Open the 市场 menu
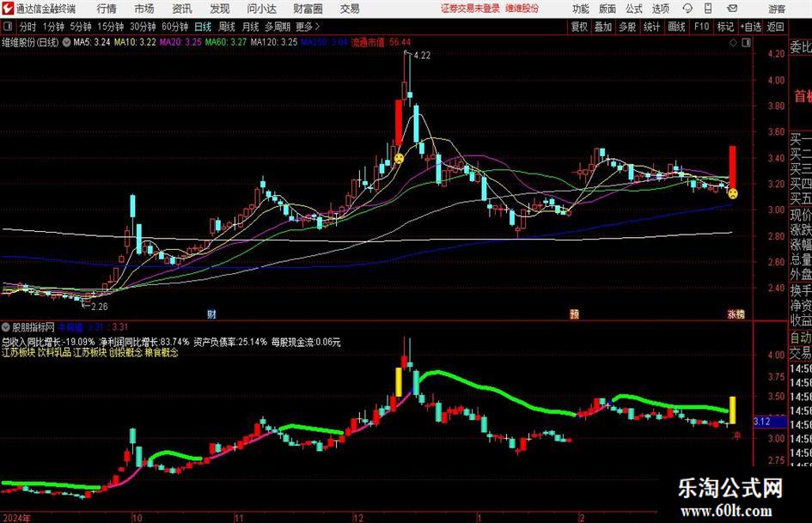 point(144,9)
